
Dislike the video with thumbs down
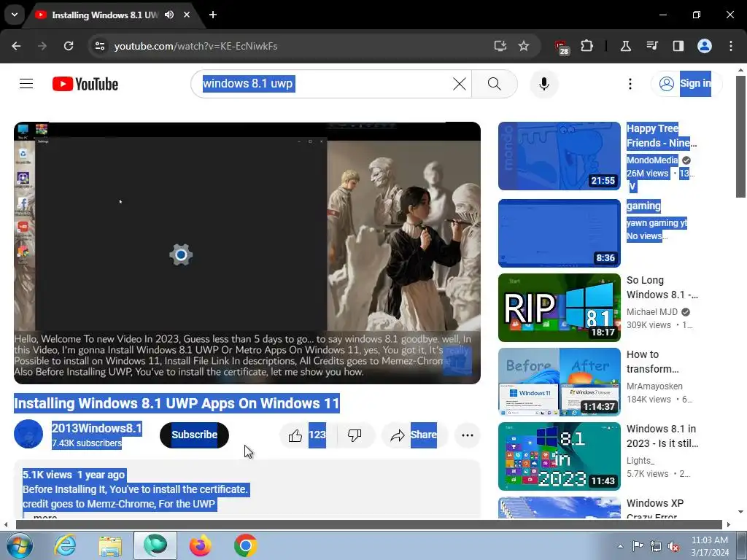(355, 435)
